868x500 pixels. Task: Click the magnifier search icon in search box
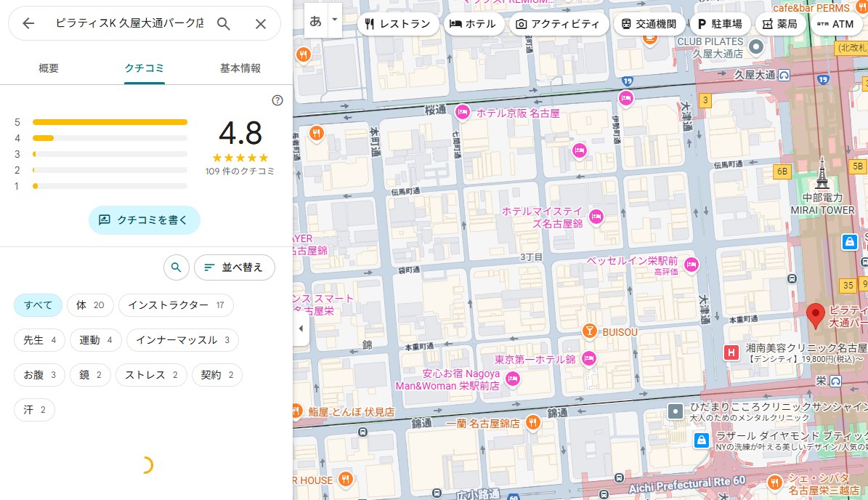224,24
